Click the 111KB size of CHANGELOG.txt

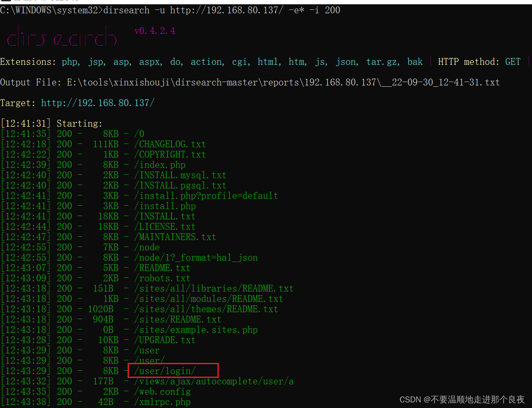click(x=106, y=144)
